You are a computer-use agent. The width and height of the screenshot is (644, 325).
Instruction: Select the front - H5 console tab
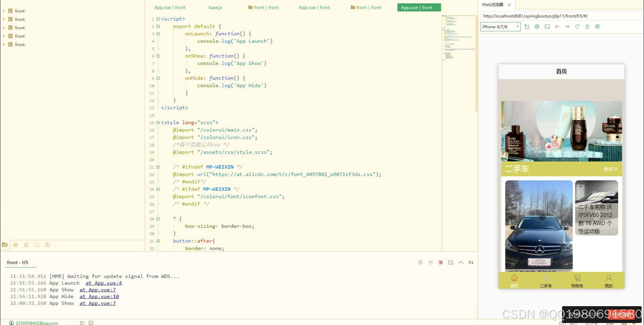17,262
